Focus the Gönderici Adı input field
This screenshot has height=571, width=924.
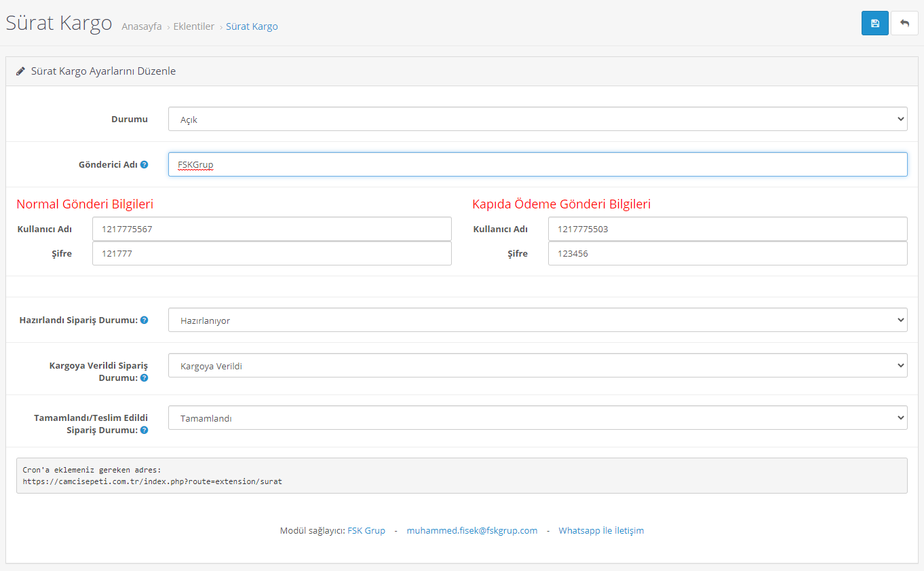pos(538,164)
